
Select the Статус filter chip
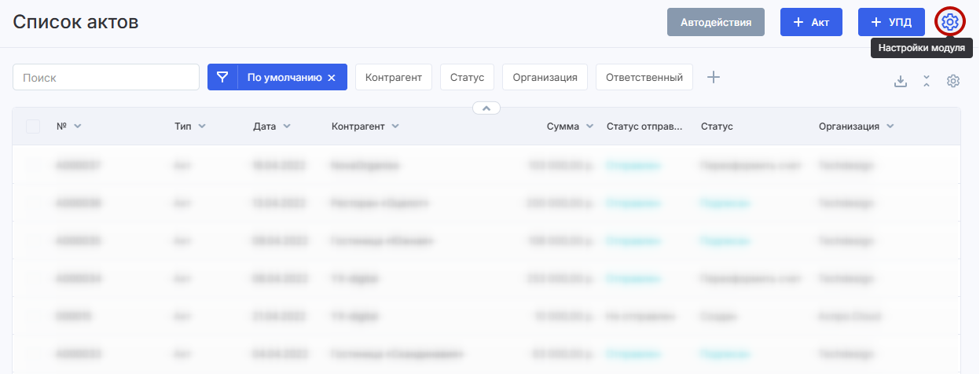[x=467, y=77]
